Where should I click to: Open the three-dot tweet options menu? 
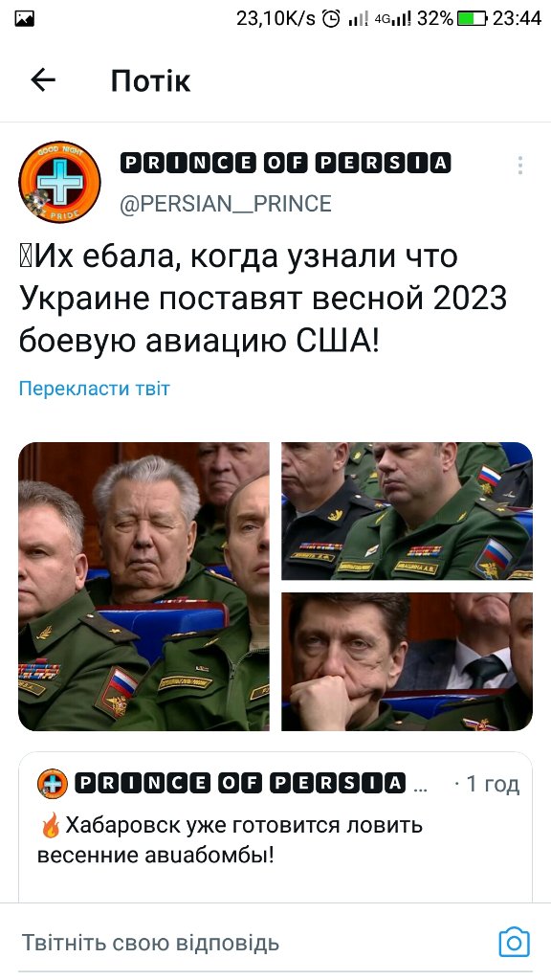pyautogui.click(x=519, y=165)
